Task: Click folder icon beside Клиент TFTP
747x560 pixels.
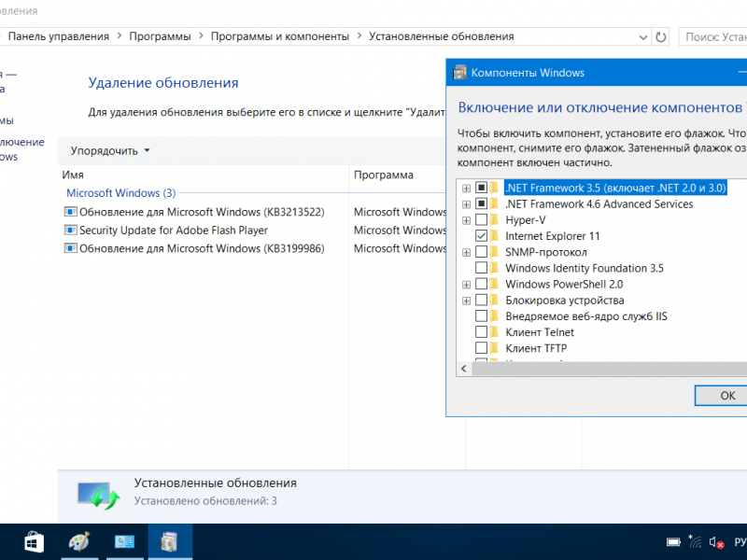Action: (x=495, y=348)
